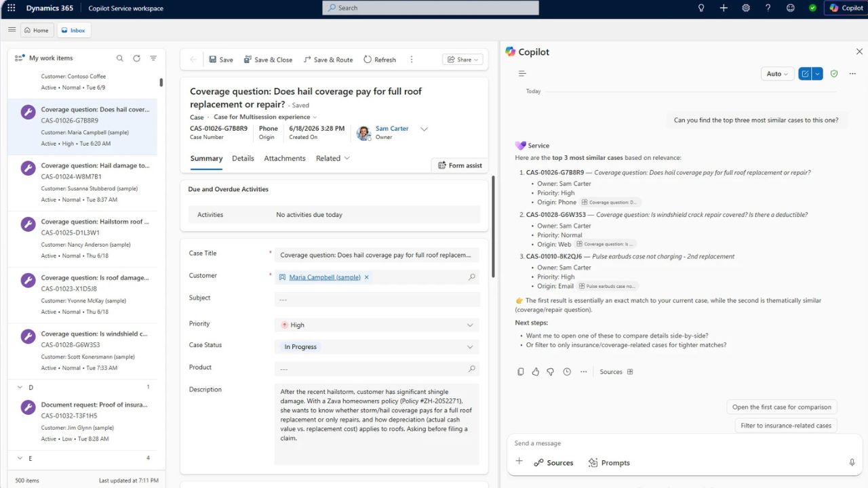868x488 pixels.
Task: Expand Sources under the Copilot response
Action: 616,372
